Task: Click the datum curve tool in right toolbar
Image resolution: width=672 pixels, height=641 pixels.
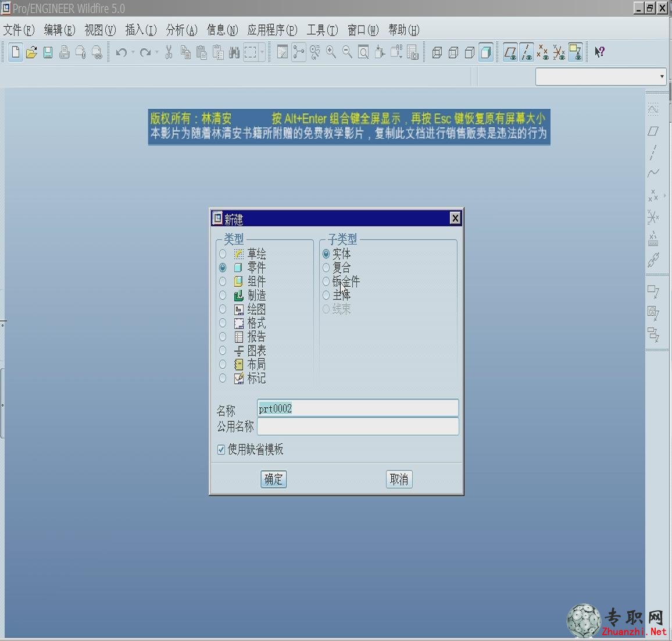Action: pyautogui.click(x=653, y=173)
